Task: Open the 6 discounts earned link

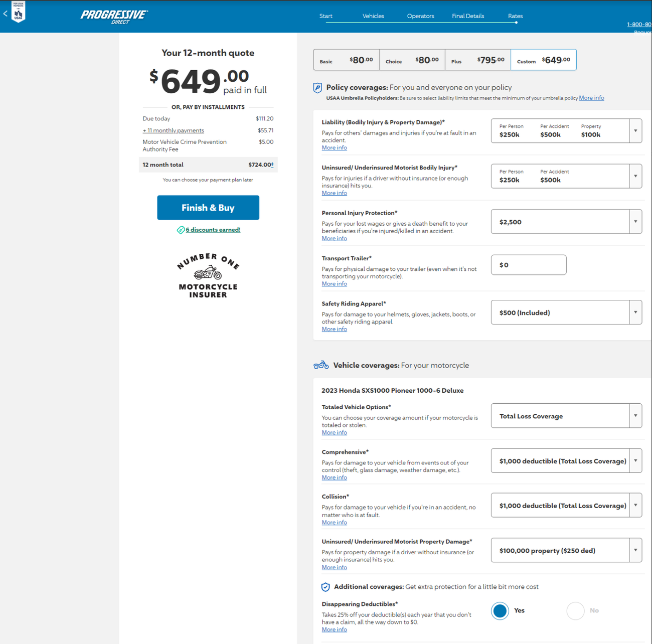Action: coord(213,230)
